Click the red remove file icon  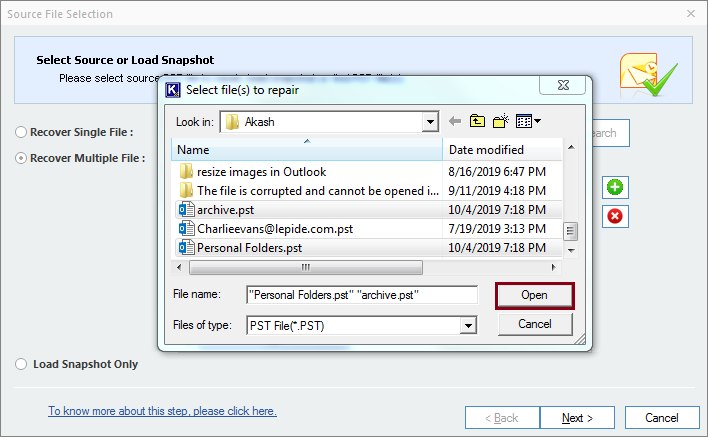tap(616, 216)
